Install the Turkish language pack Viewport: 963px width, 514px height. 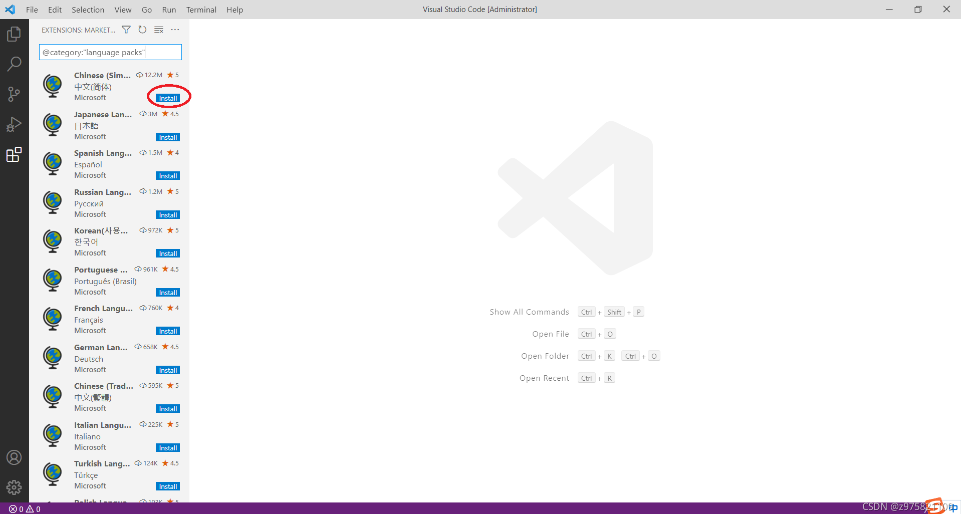(x=168, y=486)
